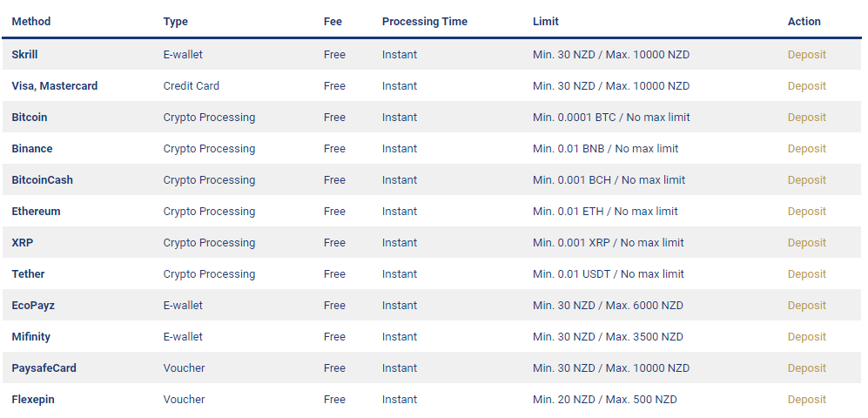Open the Tether Deposit link
868x418 pixels.
click(806, 274)
